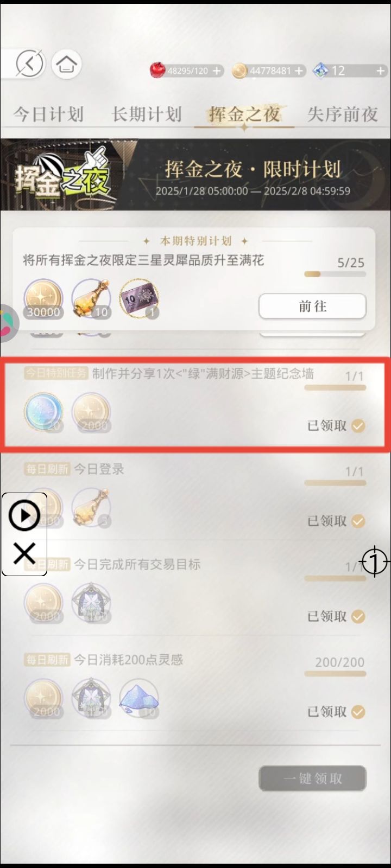Tap the 5/25 progress bar
The image size is (391, 868).
(335, 274)
